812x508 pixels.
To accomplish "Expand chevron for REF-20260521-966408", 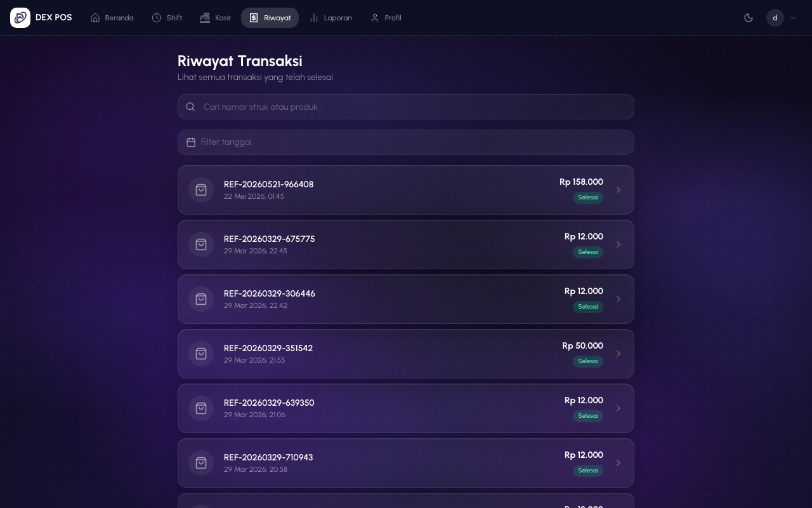I will pos(619,190).
